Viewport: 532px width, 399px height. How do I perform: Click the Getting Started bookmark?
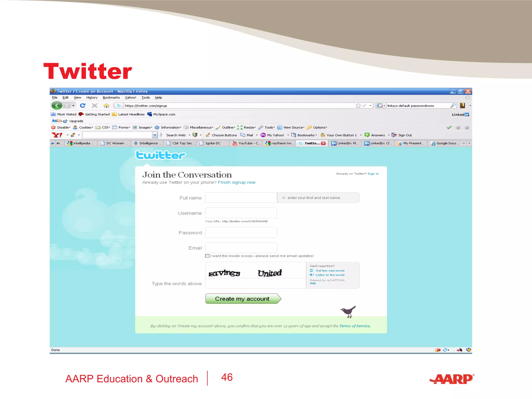tap(94, 114)
